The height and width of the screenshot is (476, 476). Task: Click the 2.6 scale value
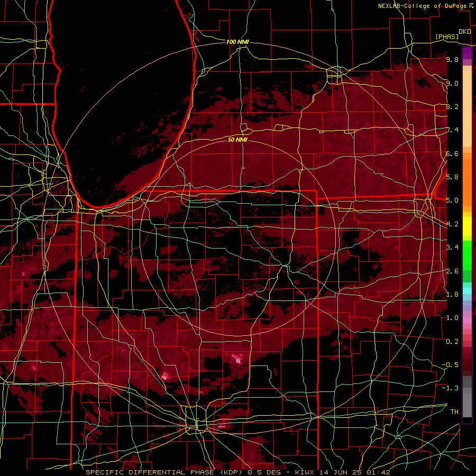coord(452,271)
